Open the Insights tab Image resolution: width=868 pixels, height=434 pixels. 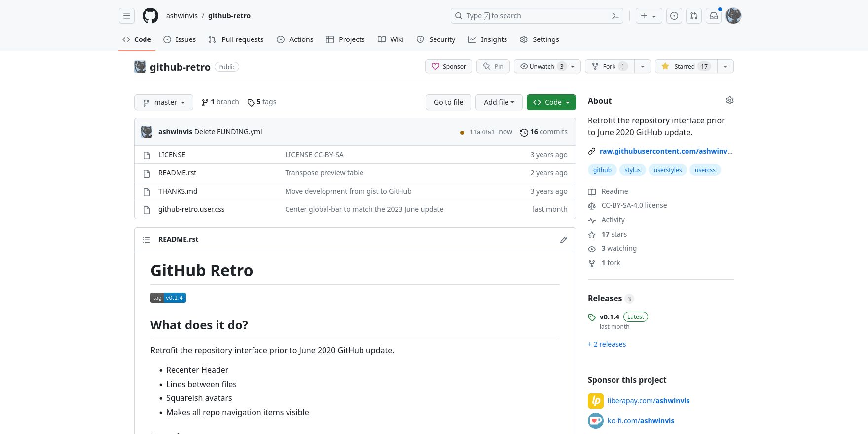click(487, 39)
